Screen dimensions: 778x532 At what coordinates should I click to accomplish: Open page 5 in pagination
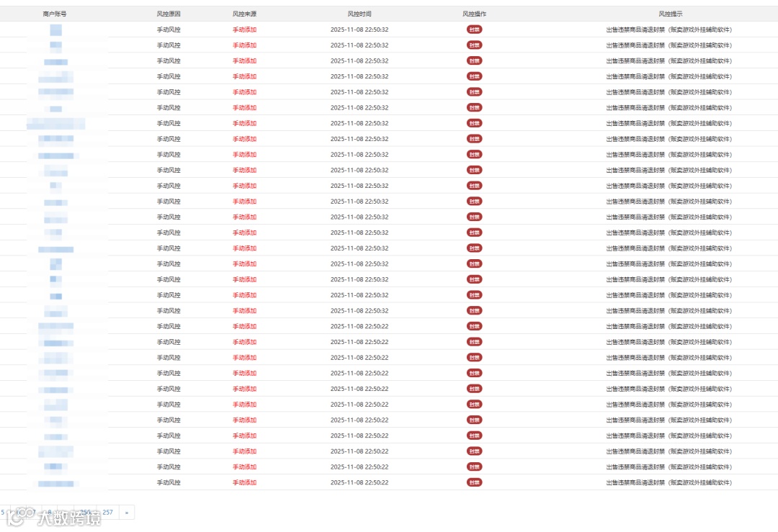2,512
